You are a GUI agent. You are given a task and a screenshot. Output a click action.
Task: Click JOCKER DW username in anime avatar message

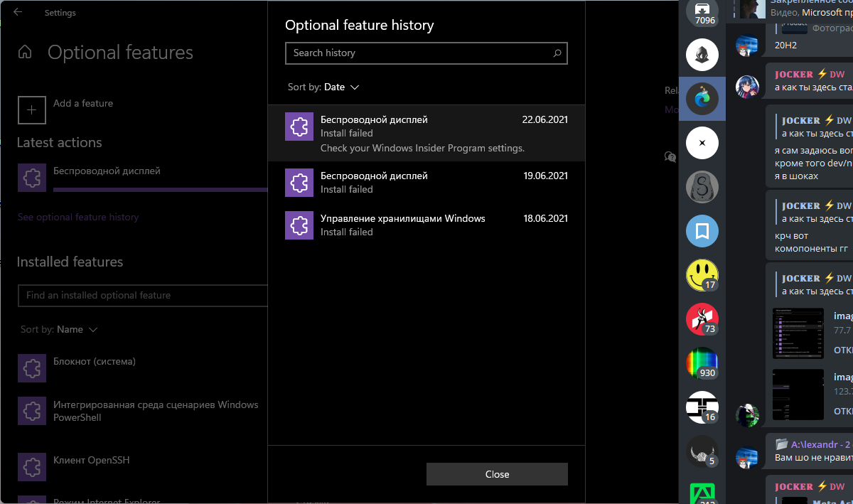tap(809, 74)
